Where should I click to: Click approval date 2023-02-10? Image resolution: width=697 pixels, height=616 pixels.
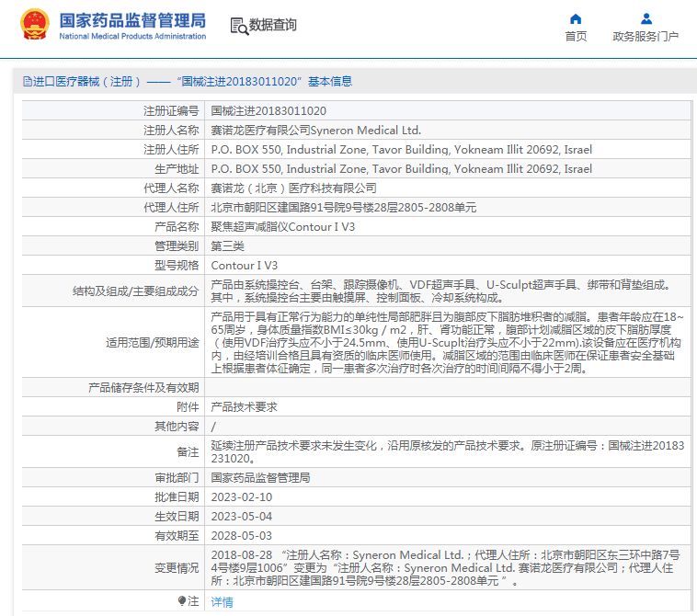(x=241, y=497)
